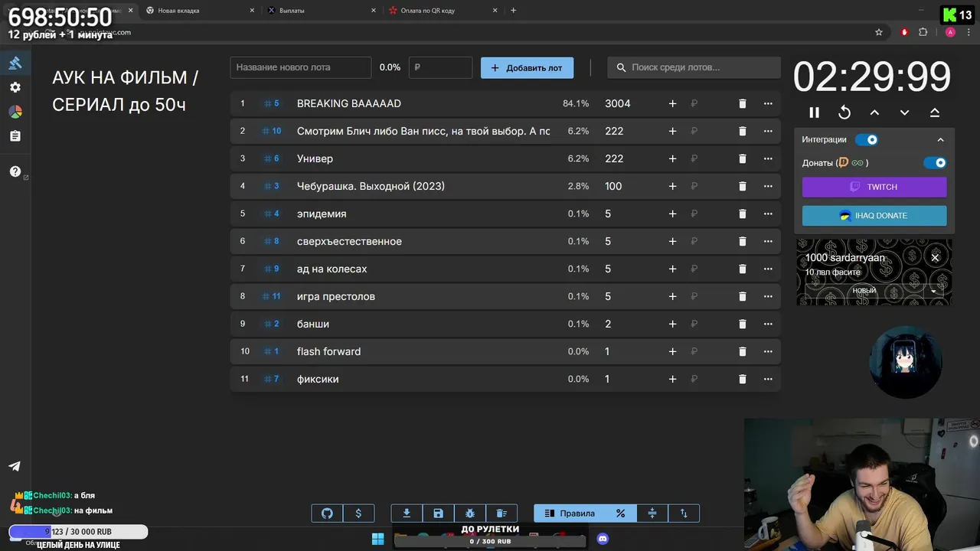Image resolution: width=980 pixels, height=551 pixels.
Task: Click the Поиск среди лотов search field
Action: click(x=694, y=67)
